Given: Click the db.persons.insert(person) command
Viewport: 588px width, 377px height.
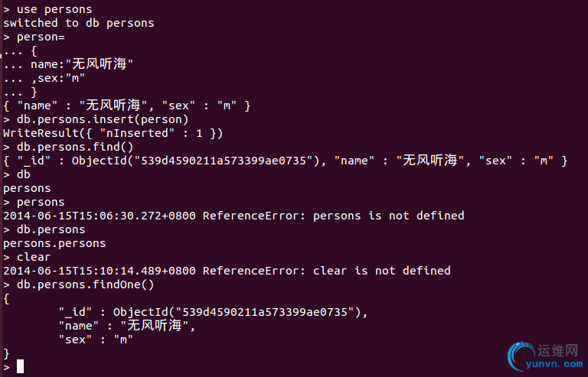Looking at the screenshot, I should coord(96,119).
